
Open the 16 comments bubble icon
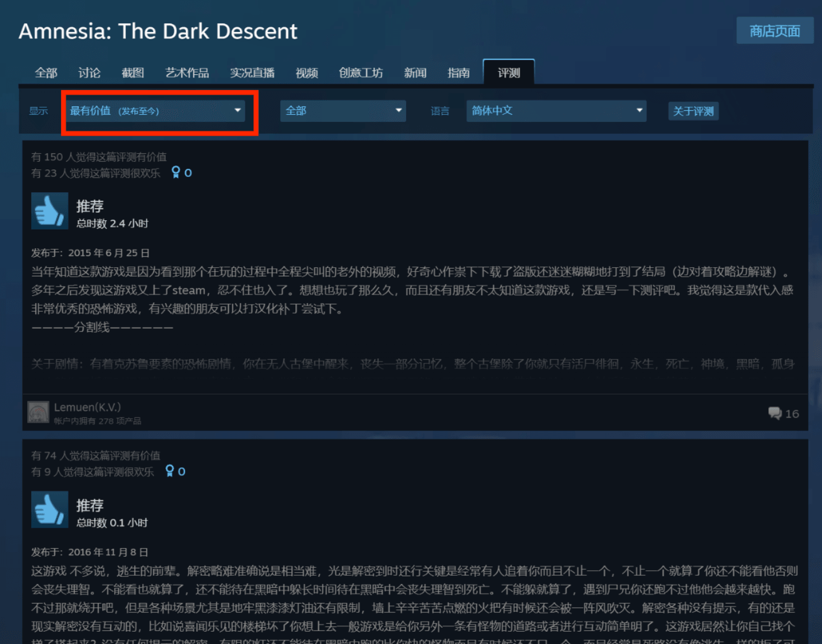[774, 413]
